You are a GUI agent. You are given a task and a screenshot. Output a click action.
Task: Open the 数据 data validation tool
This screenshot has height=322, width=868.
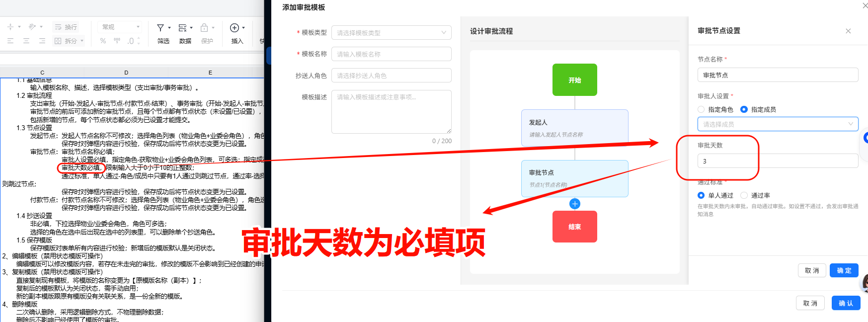(185, 33)
